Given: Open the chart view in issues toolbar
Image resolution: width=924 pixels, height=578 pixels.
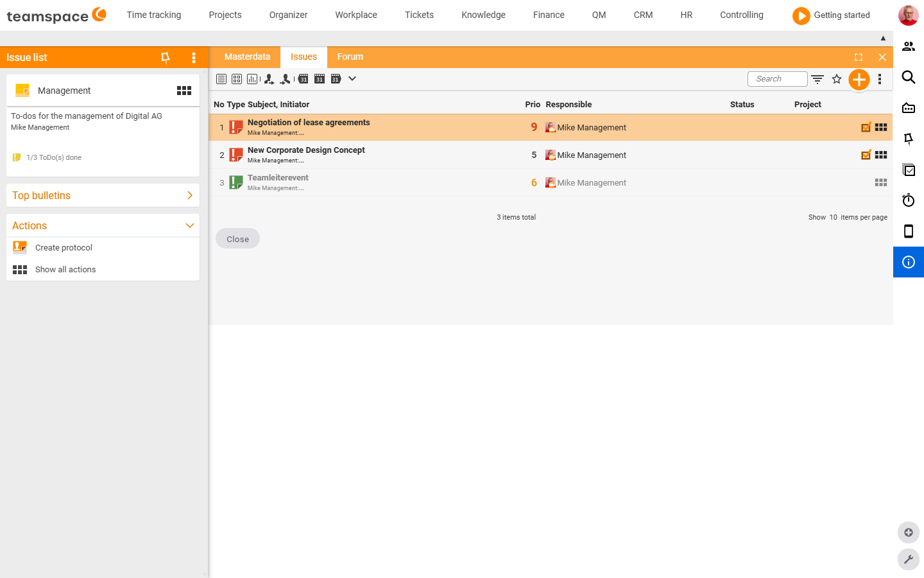Looking at the screenshot, I should (252, 79).
